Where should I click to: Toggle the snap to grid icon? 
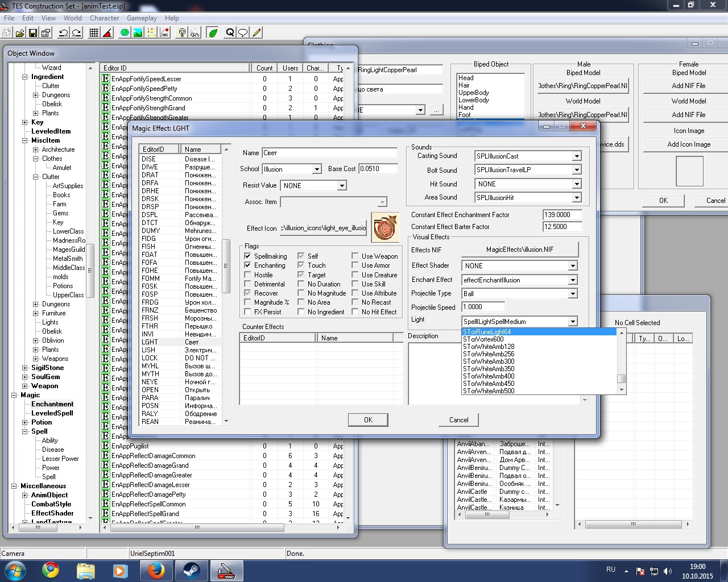tap(94, 33)
